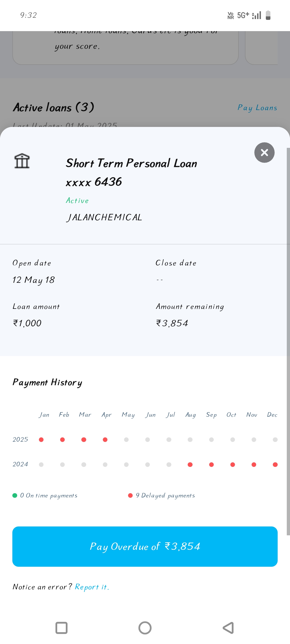Select the August 2024 payment dot
Image resolution: width=290 pixels, height=644 pixels.
[190, 464]
